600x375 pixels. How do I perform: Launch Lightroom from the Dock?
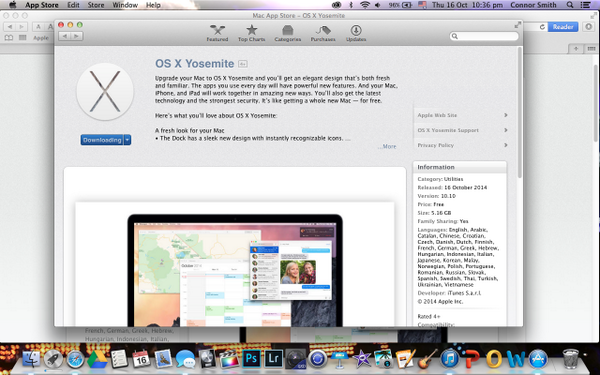(x=273, y=359)
